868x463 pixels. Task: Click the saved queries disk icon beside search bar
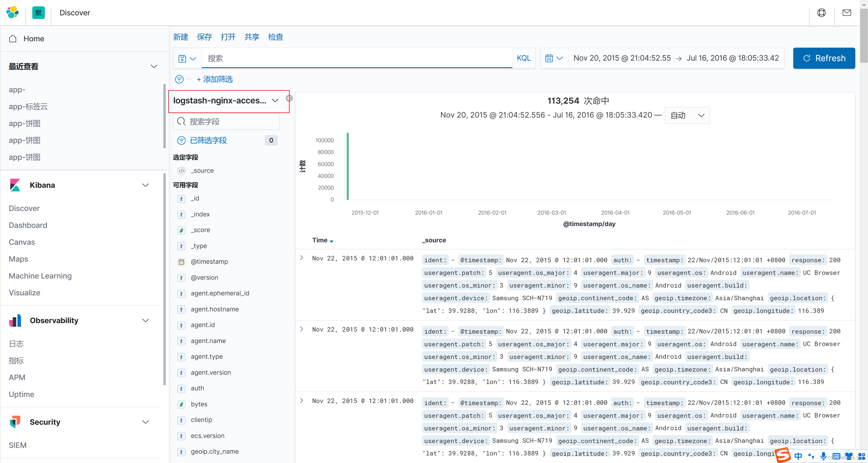pyautogui.click(x=183, y=58)
